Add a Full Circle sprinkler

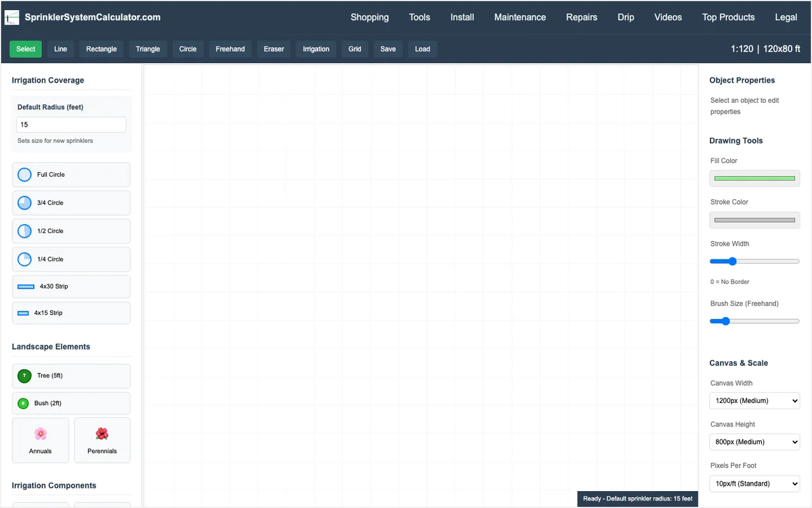[71, 175]
